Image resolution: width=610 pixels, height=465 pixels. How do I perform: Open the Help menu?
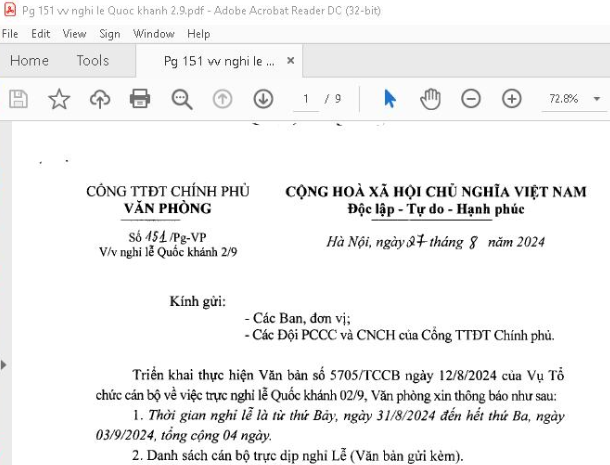coord(198,34)
